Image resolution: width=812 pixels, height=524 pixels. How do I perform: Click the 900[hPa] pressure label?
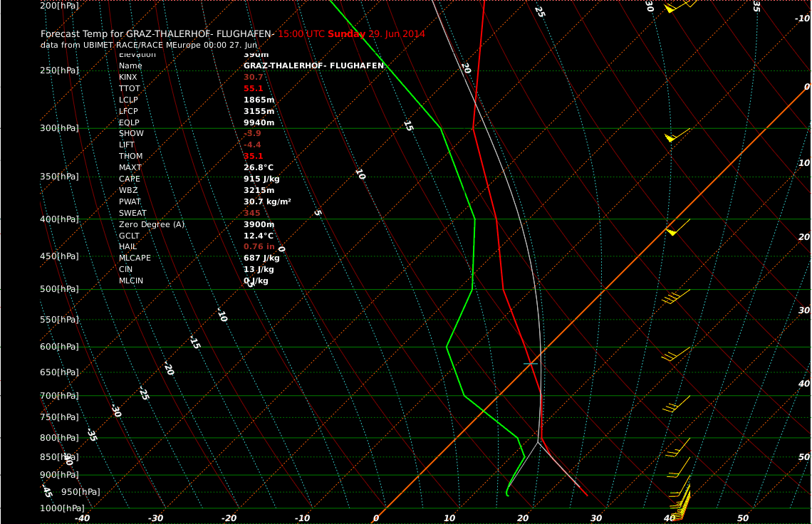[x=60, y=475]
